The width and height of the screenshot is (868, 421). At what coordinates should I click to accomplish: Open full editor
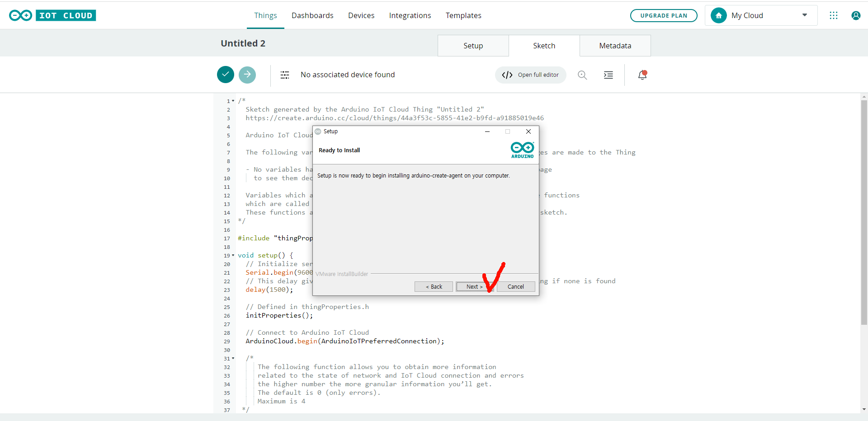tap(531, 75)
